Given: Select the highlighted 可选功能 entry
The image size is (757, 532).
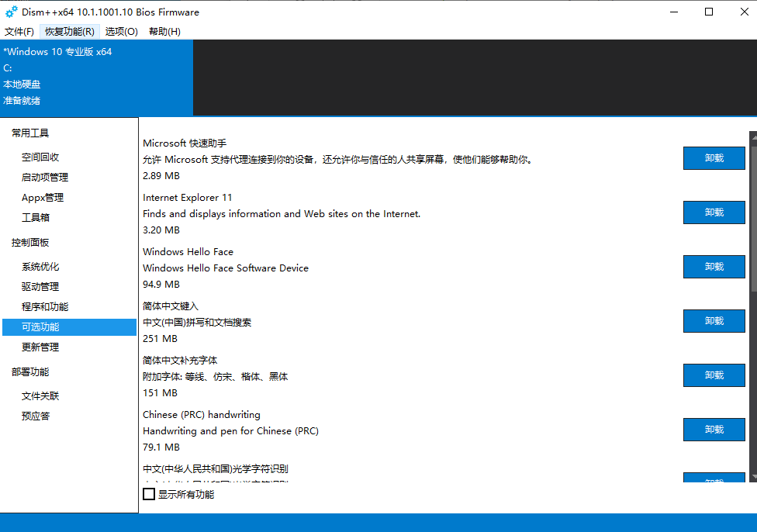Looking at the screenshot, I should 43,326.
